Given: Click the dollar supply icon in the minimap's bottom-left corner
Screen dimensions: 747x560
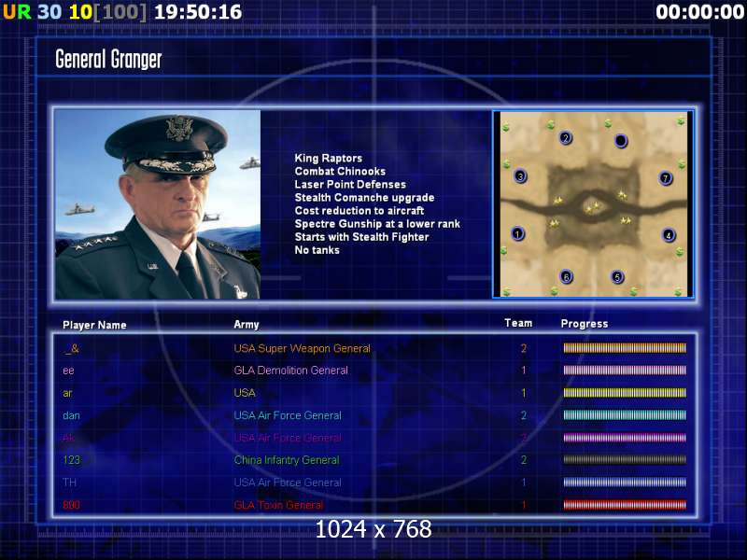Looking at the screenshot, I should (x=506, y=291).
